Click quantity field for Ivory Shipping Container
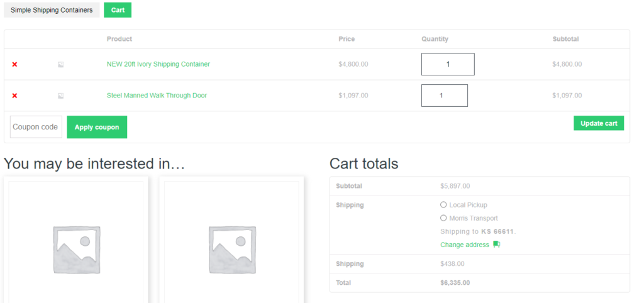644x303 pixels. [x=447, y=64]
